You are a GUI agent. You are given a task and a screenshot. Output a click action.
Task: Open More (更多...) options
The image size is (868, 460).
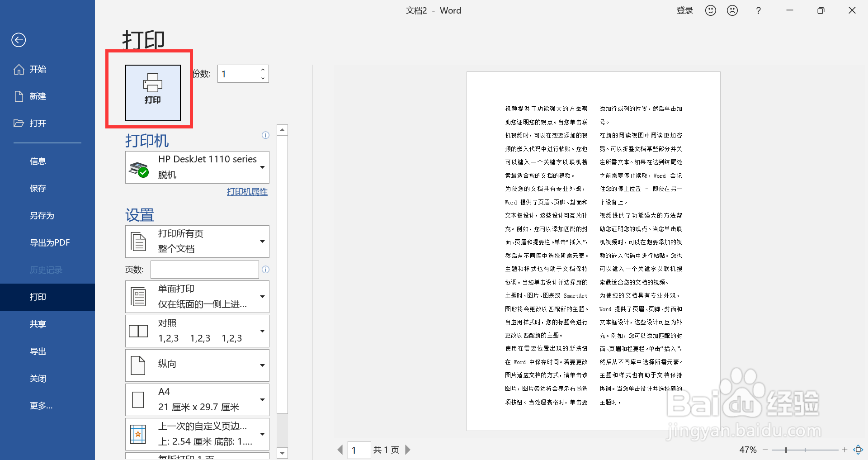pyautogui.click(x=41, y=406)
